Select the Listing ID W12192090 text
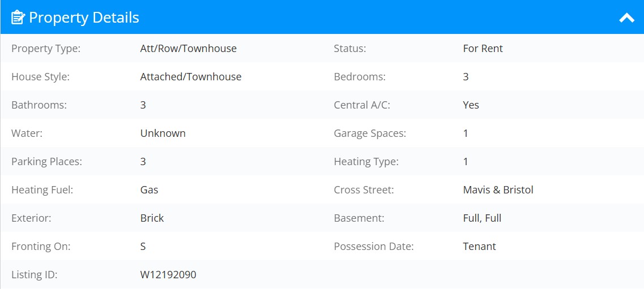The width and height of the screenshot is (644, 289). tap(168, 275)
